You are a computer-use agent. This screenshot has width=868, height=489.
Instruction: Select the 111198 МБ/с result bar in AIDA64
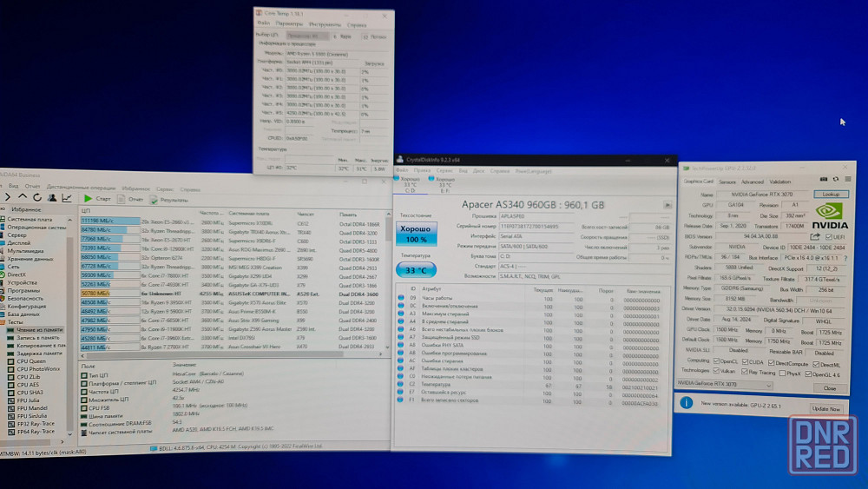pyautogui.click(x=109, y=221)
